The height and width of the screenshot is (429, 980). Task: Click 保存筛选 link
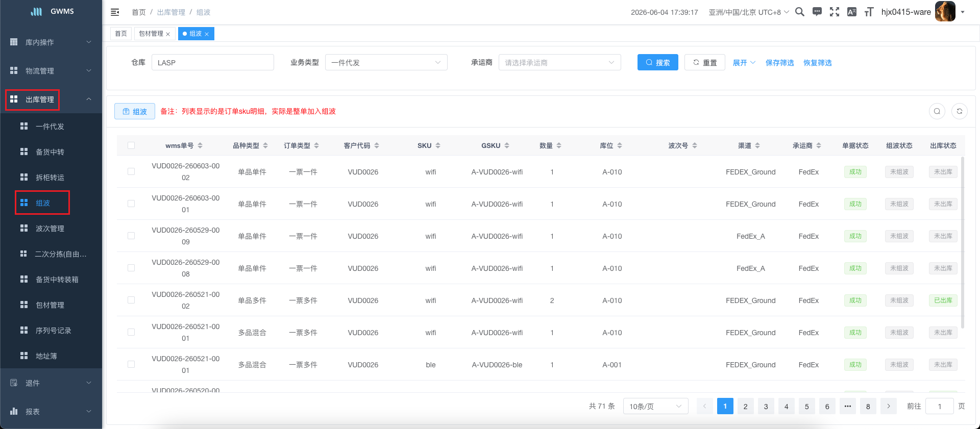coord(780,63)
